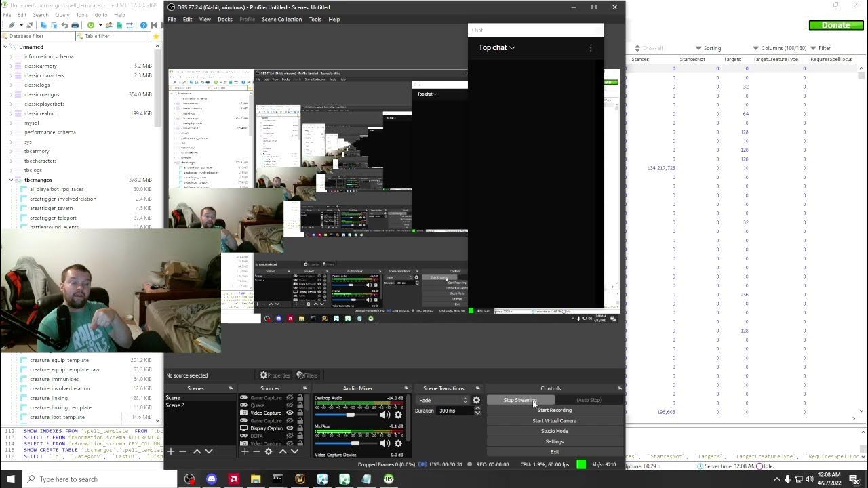Click the HeidiSQL refresh toolbar icon
This screenshot has height=488, width=868.
coord(91,25)
